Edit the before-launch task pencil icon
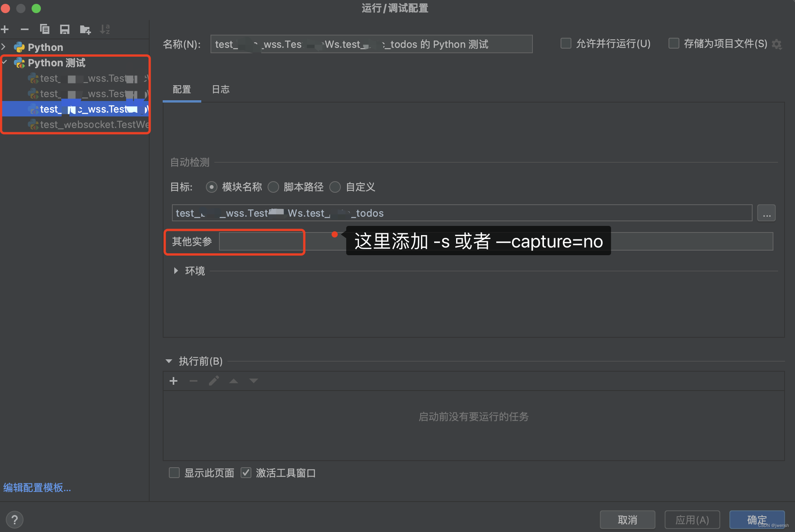This screenshot has height=532, width=795. pyautogui.click(x=214, y=381)
